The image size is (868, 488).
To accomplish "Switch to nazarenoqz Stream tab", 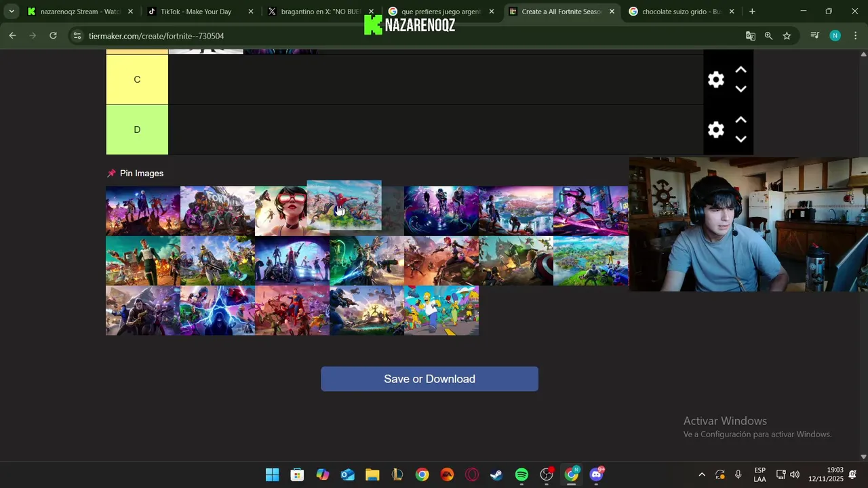I will [80, 12].
